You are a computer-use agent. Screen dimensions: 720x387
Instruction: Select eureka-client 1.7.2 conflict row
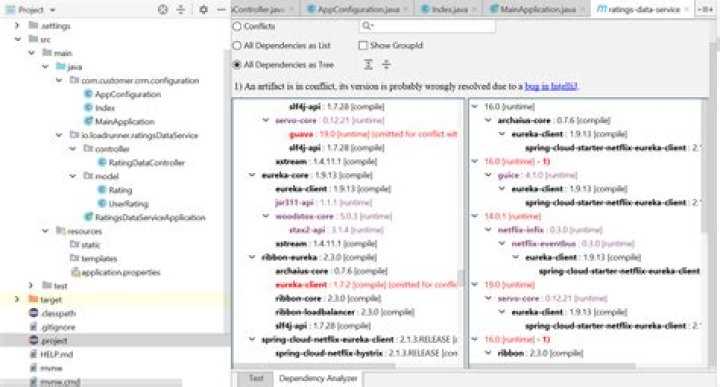pos(366,285)
